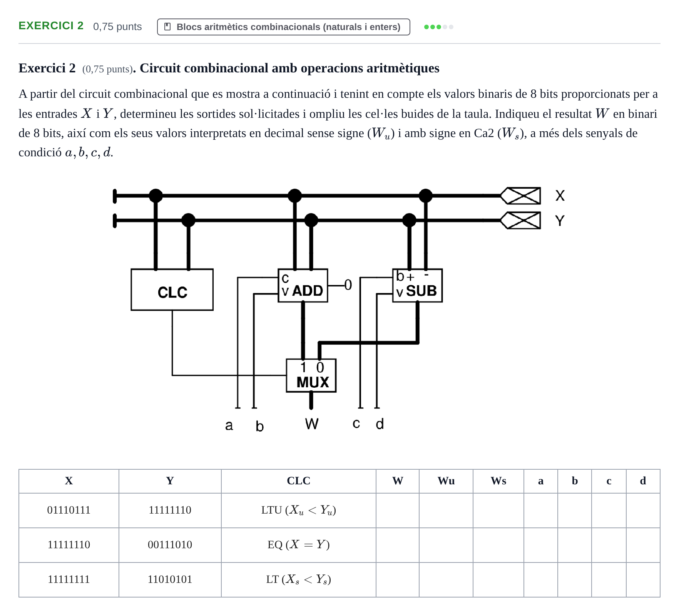Click the bookmark icon in the topic tag

point(167,27)
